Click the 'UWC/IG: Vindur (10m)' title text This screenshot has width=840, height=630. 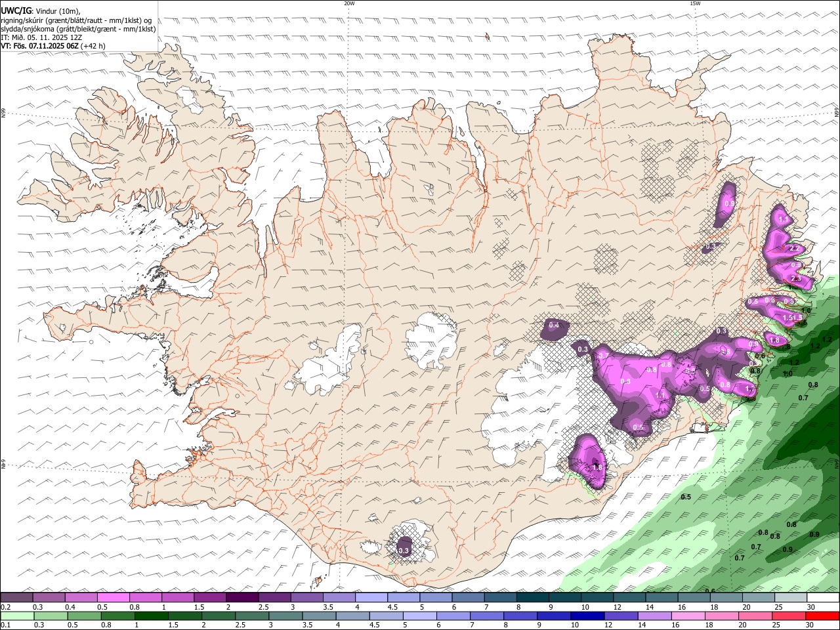coord(41,10)
